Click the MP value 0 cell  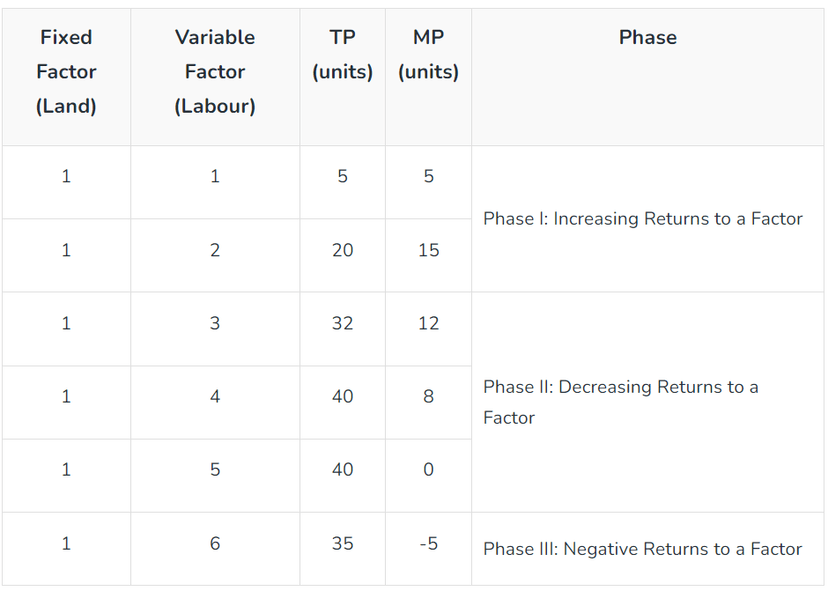pos(428,470)
